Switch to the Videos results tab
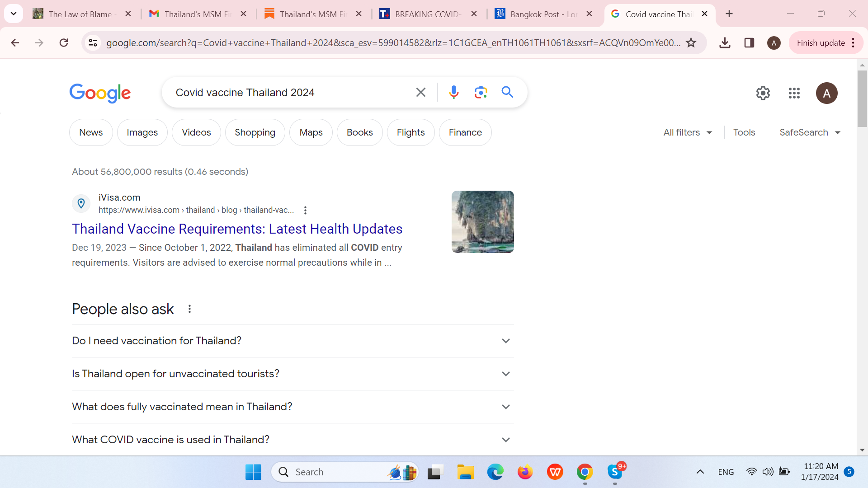Screen dimensions: 868x488 [x=196, y=132]
